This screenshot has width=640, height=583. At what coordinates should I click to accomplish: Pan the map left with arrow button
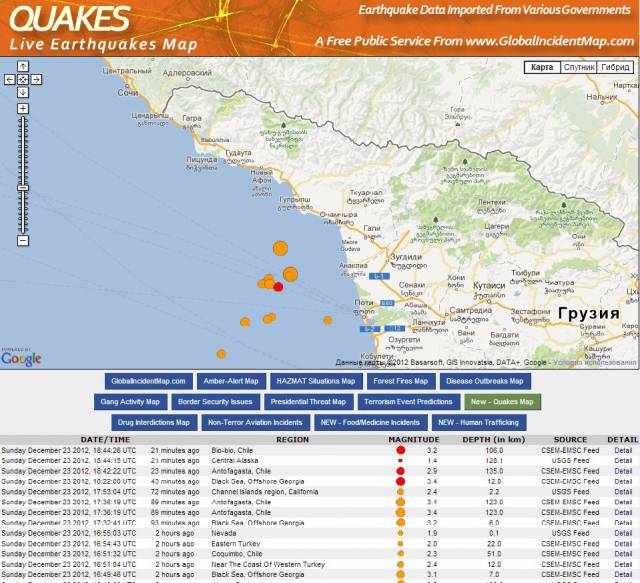click(10, 78)
